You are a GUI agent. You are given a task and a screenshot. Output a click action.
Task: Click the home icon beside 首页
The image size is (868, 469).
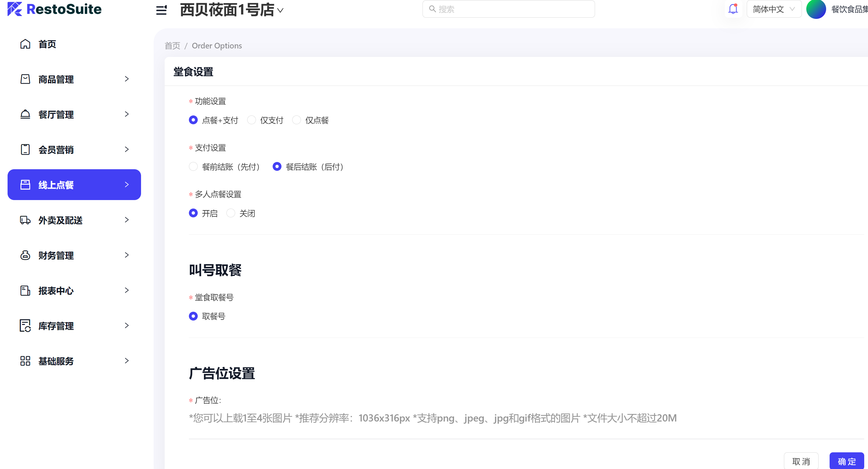[x=25, y=44]
